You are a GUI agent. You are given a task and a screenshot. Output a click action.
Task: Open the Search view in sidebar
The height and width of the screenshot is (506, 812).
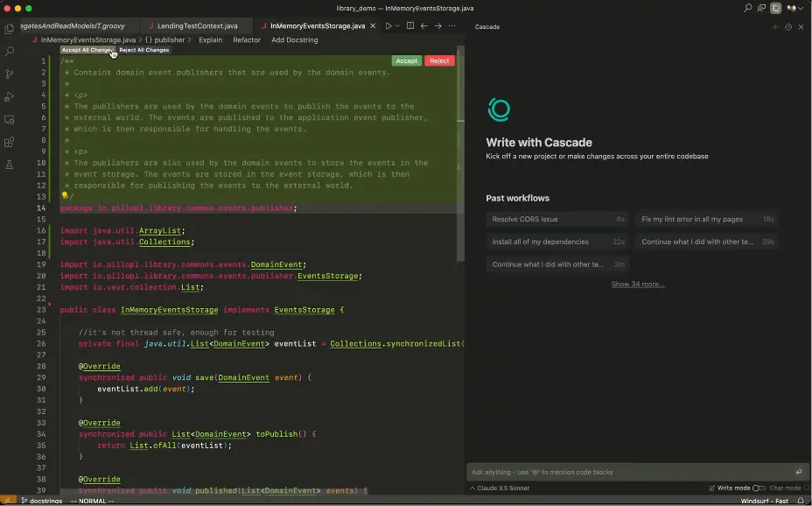coord(10,52)
